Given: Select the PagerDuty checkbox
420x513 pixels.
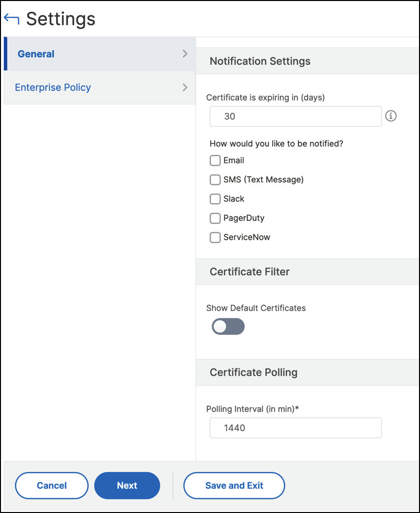Looking at the screenshot, I should [x=215, y=218].
